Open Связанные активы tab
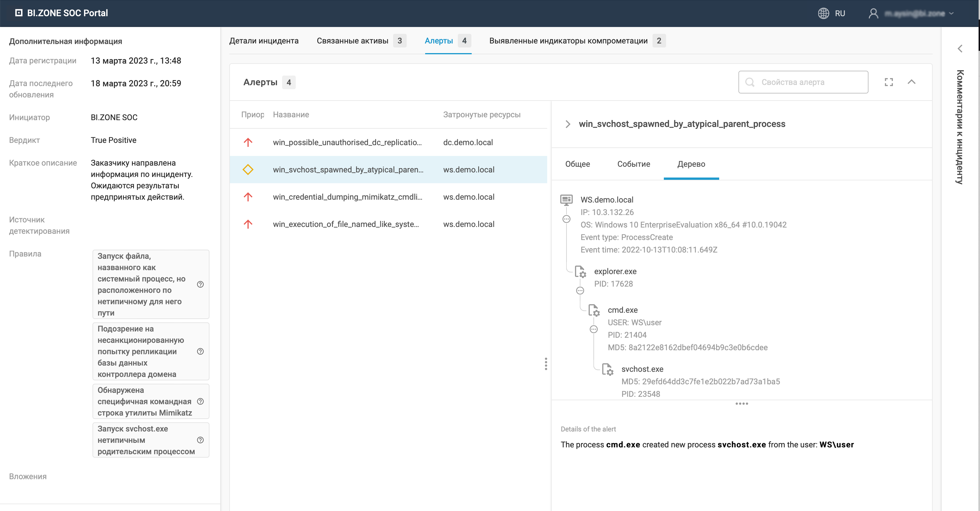 (352, 41)
